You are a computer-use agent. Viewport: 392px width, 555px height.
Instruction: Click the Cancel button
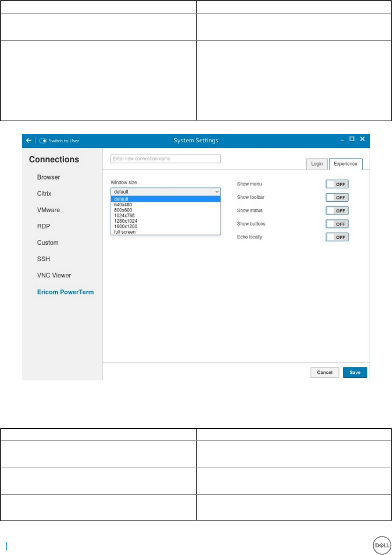325,372
